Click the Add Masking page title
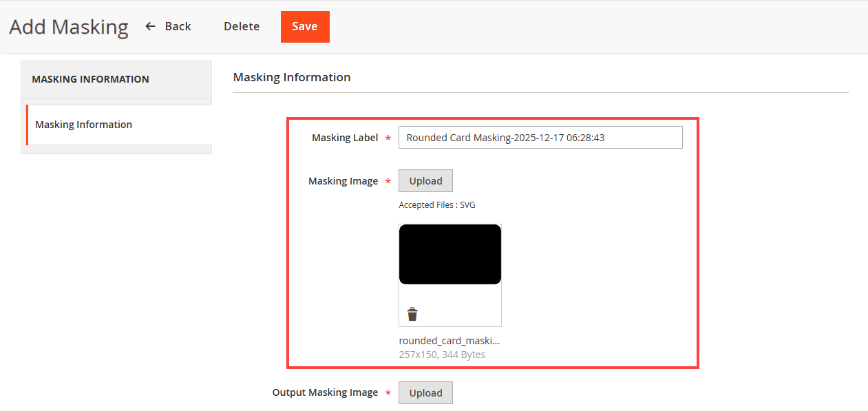 [69, 27]
